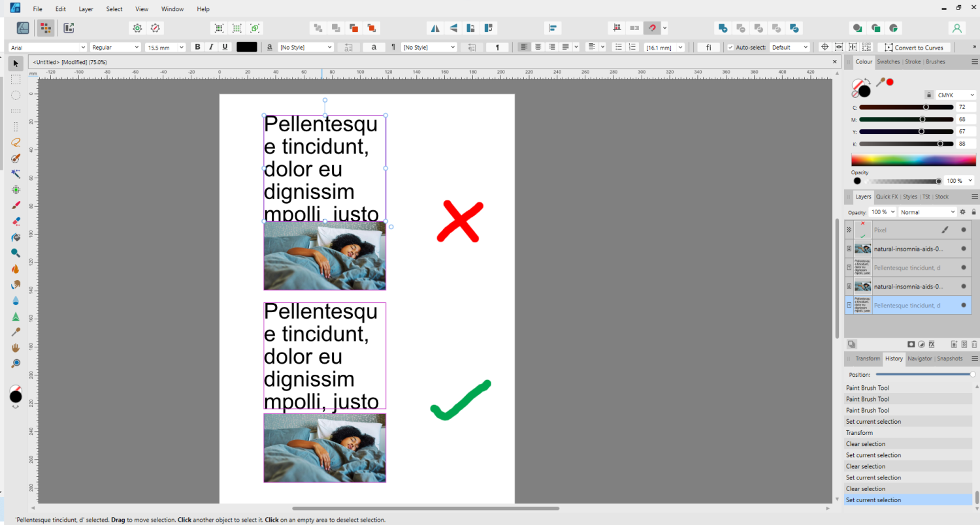The image size is (980, 525).
Task: Open the Window menu
Action: click(172, 9)
